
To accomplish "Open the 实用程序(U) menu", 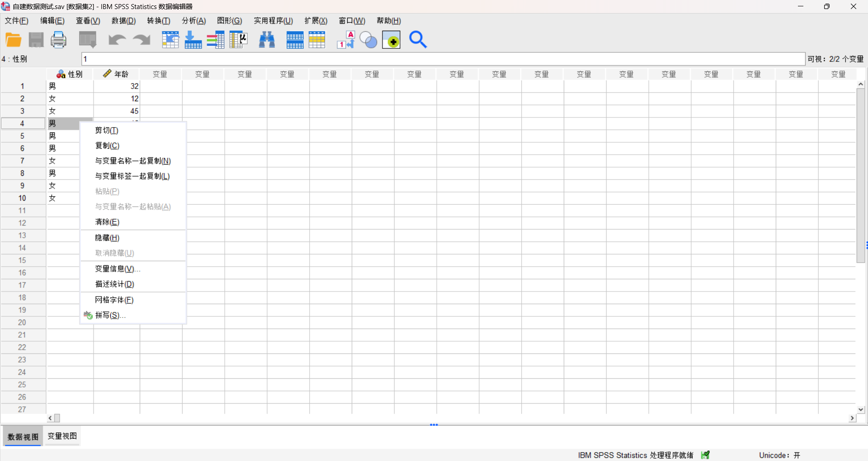I will (274, 21).
